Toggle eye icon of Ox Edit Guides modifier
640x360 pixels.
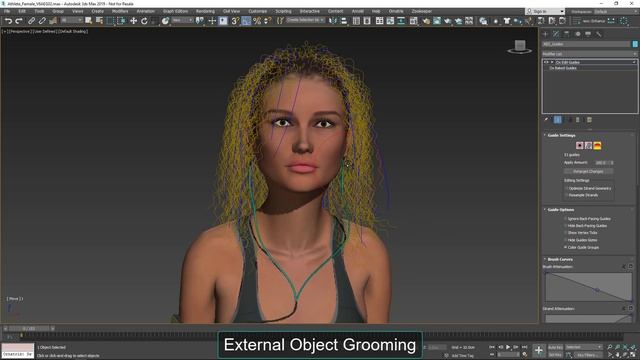pos(546,62)
